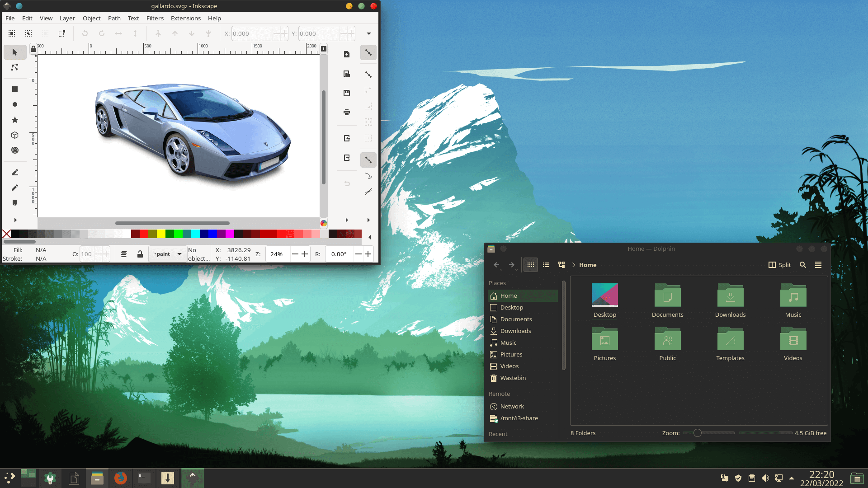Click Home breadcrumb in Dolphin location bar
The width and height of the screenshot is (868, 488).
tap(588, 265)
